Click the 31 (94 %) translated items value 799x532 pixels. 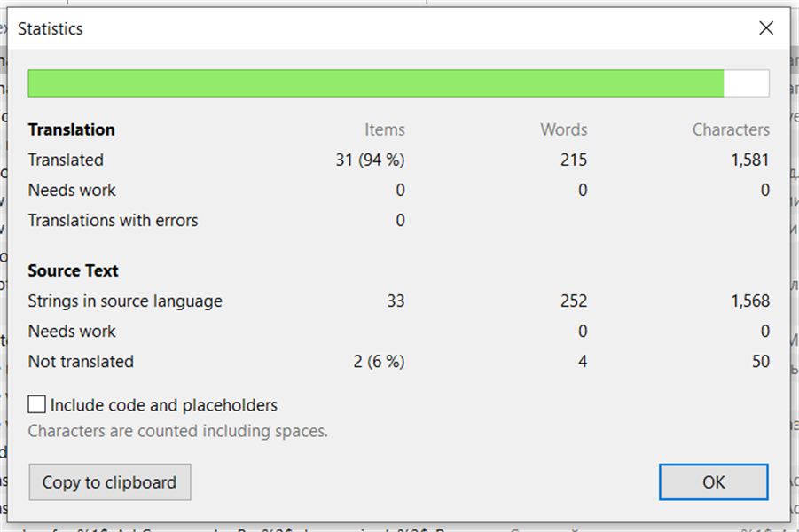(x=370, y=160)
